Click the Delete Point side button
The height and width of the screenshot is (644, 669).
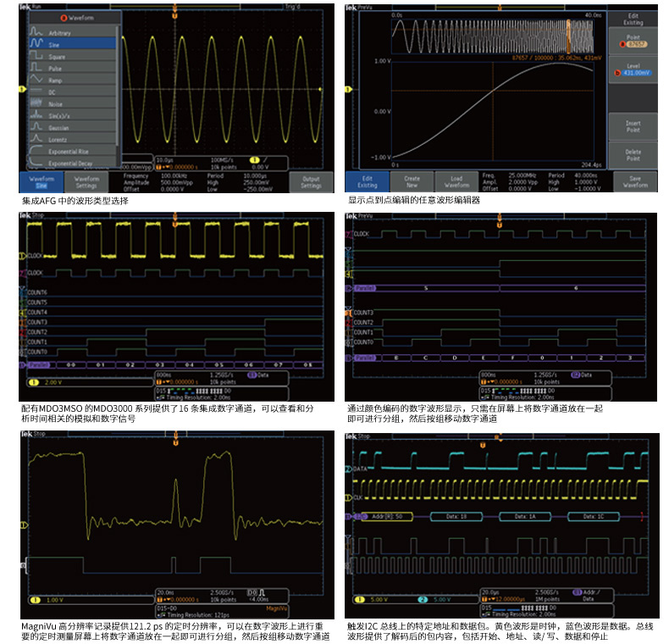[633, 155]
